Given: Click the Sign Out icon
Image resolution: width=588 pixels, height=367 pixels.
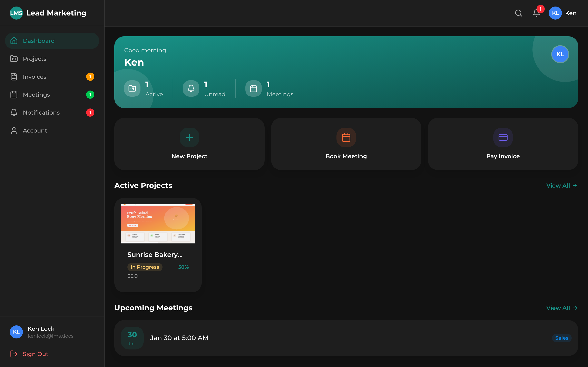Looking at the screenshot, I should point(14,354).
